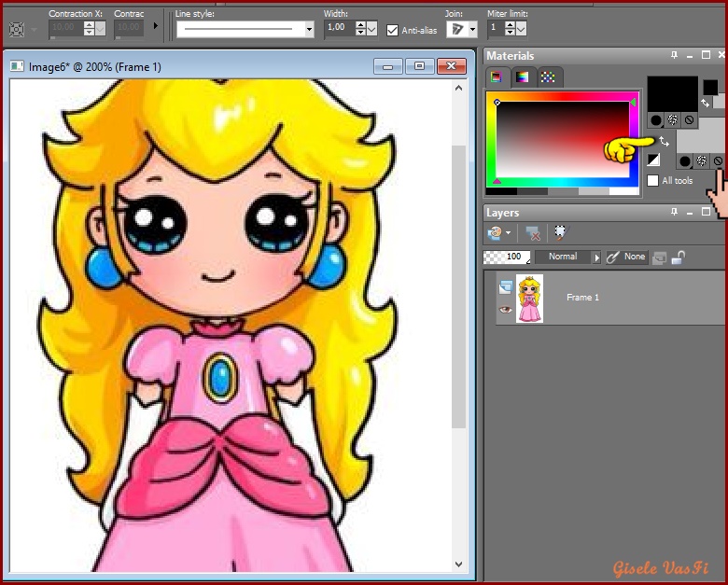Click the black foreground material swatch
Image resolution: width=728 pixels, height=585 pixels.
point(672,94)
